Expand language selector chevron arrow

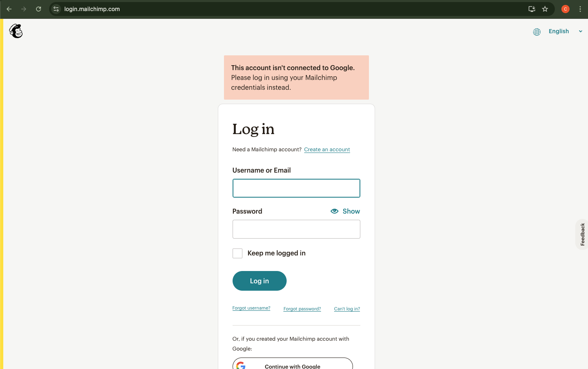580,32
